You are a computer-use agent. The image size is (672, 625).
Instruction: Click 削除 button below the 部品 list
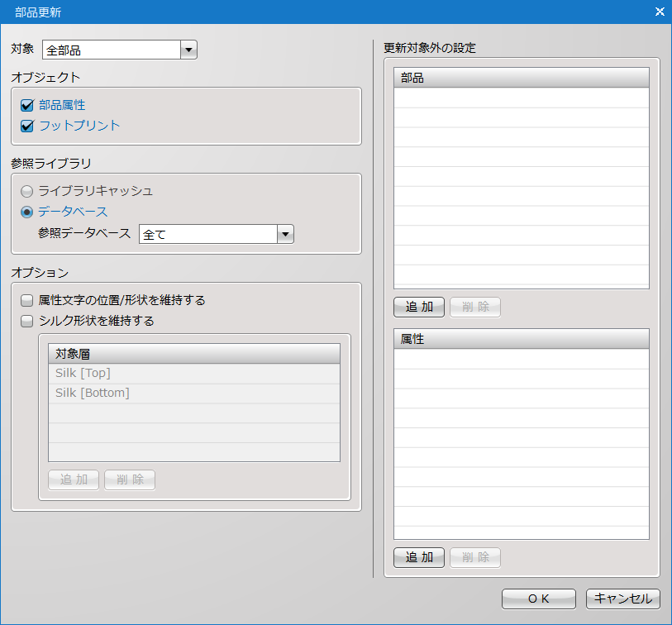click(475, 308)
